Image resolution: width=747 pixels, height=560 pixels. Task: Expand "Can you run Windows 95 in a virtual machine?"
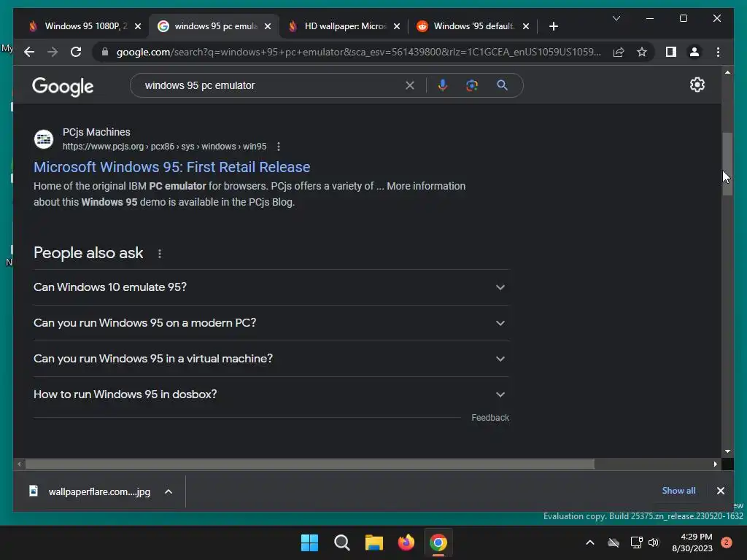pyautogui.click(x=271, y=359)
